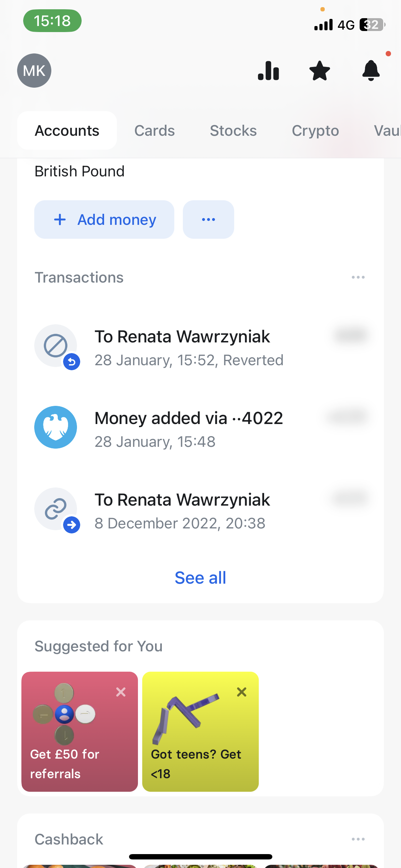Open Transactions section more options
Image resolution: width=401 pixels, height=868 pixels.
pyautogui.click(x=358, y=277)
